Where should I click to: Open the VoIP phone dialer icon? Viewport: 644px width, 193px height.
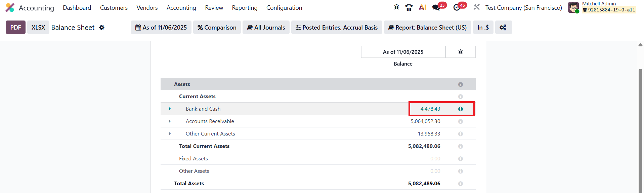tap(409, 7)
